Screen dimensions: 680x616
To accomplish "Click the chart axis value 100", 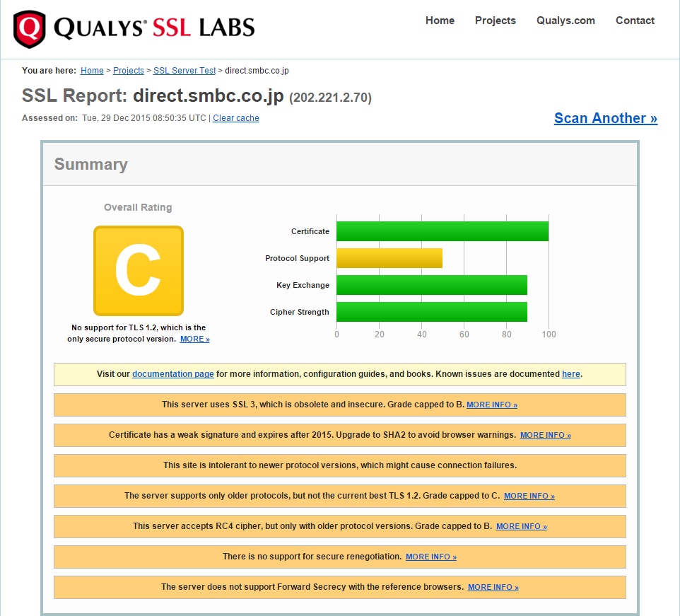I will click(x=549, y=335).
